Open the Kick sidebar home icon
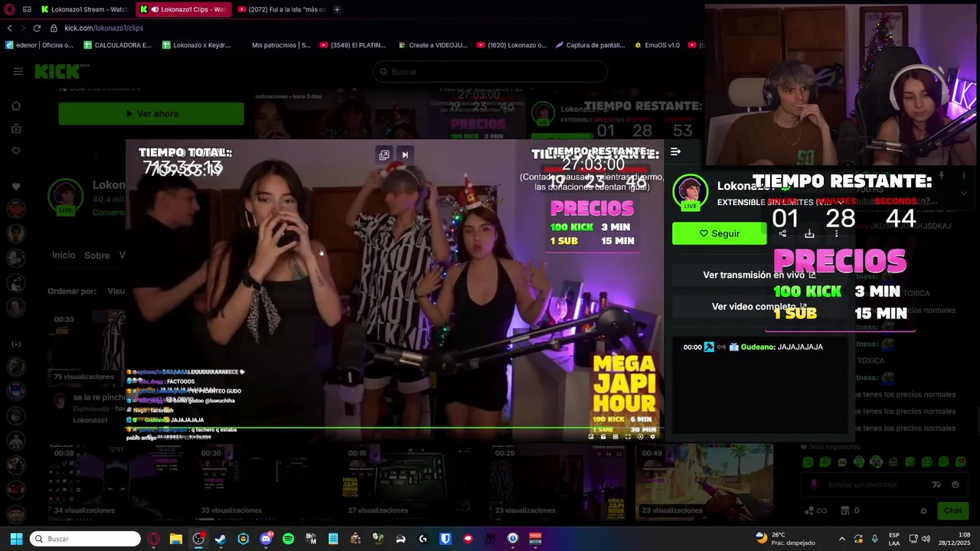The height and width of the screenshot is (551, 980). tap(16, 106)
